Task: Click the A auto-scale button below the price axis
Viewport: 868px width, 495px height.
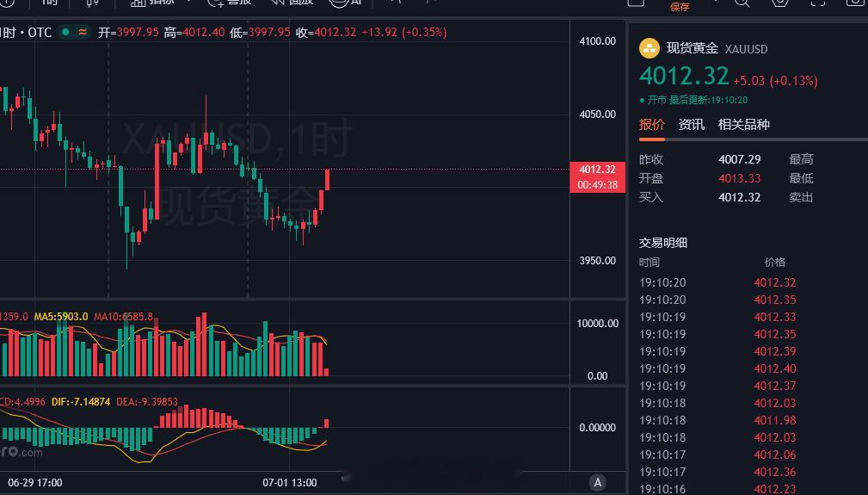Action: pyautogui.click(x=597, y=482)
